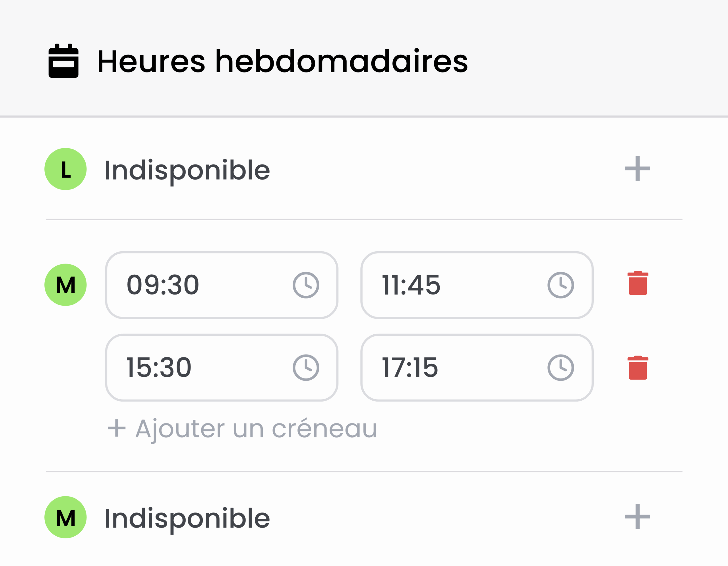Click the calendar icon beside Heures hebdomadaires
728x566 pixels.
click(63, 61)
